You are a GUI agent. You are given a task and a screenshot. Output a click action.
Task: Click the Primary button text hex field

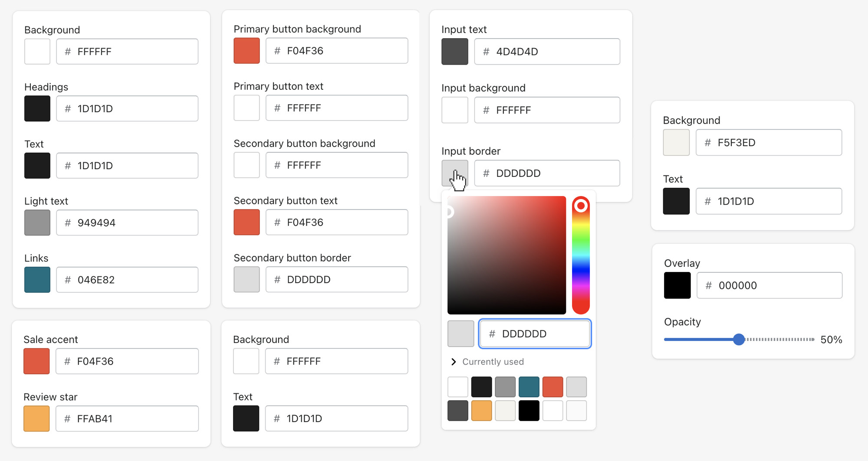pyautogui.click(x=337, y=108)
